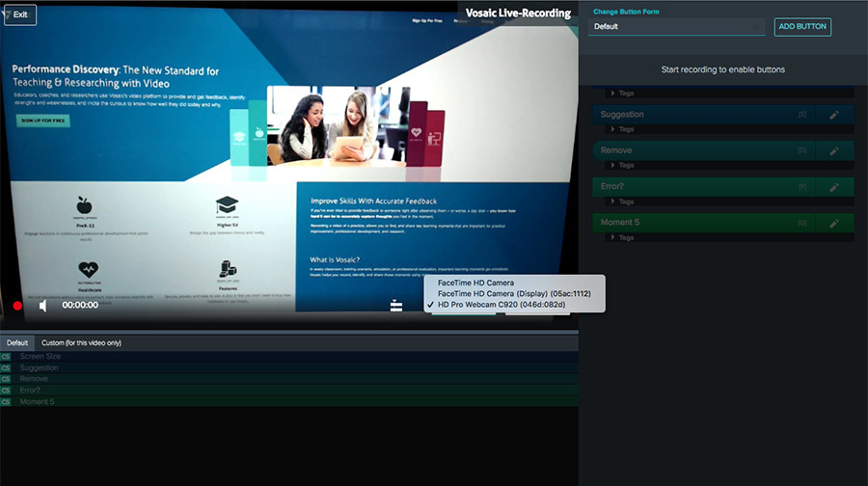Click the Exit button
Image resolution: width=868 pixels, height=486 pixels.
tap(20, 14)
